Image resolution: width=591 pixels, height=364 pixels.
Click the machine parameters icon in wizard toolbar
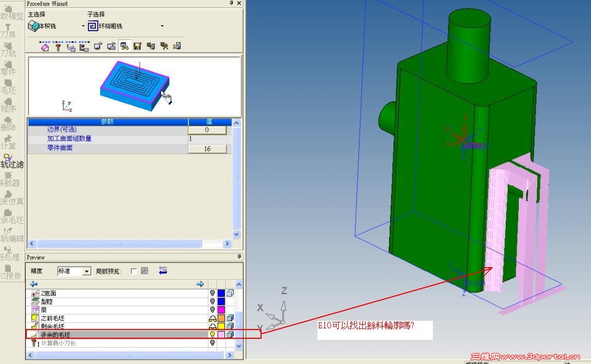pyautogui.click(x=84, y=47)
